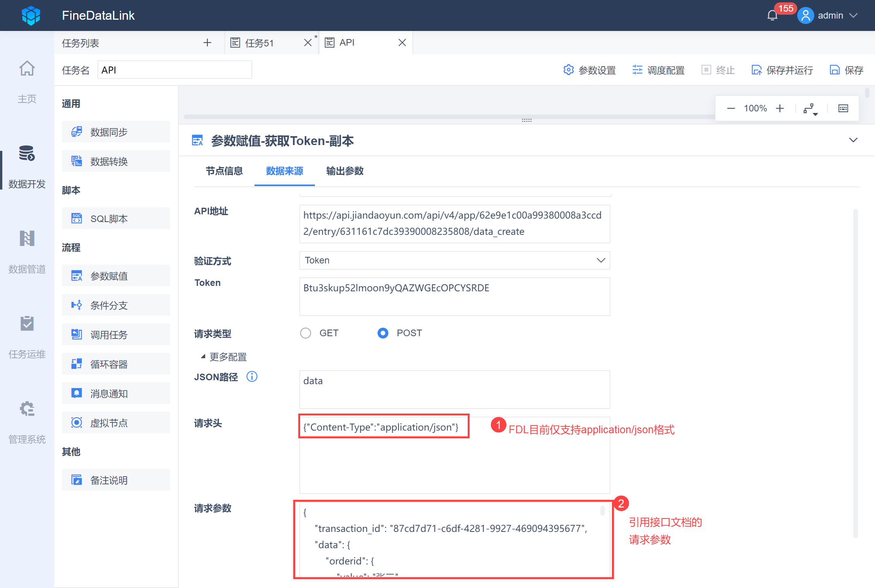Switch to the 输出参数 tab

tap(345, 171)
